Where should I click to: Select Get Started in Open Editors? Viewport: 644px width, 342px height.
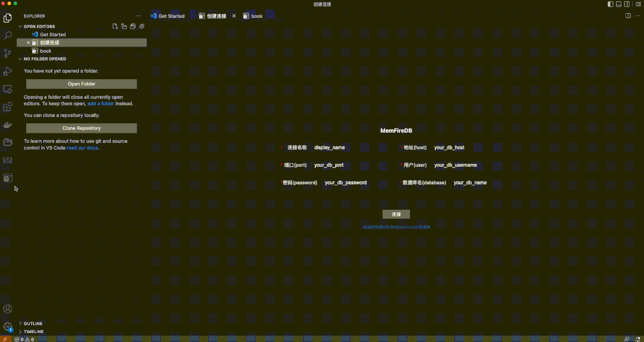tap(82, 35)
